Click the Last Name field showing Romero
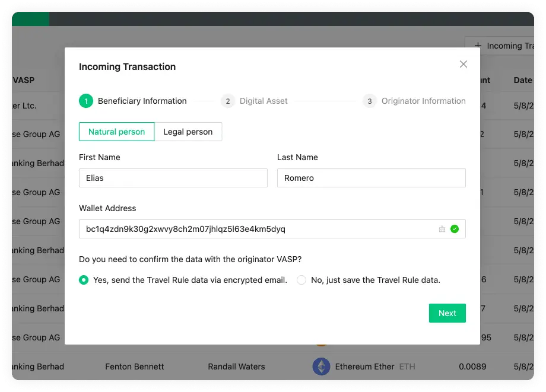Screen dimensions: 546x392 click(x=371, y=177)
